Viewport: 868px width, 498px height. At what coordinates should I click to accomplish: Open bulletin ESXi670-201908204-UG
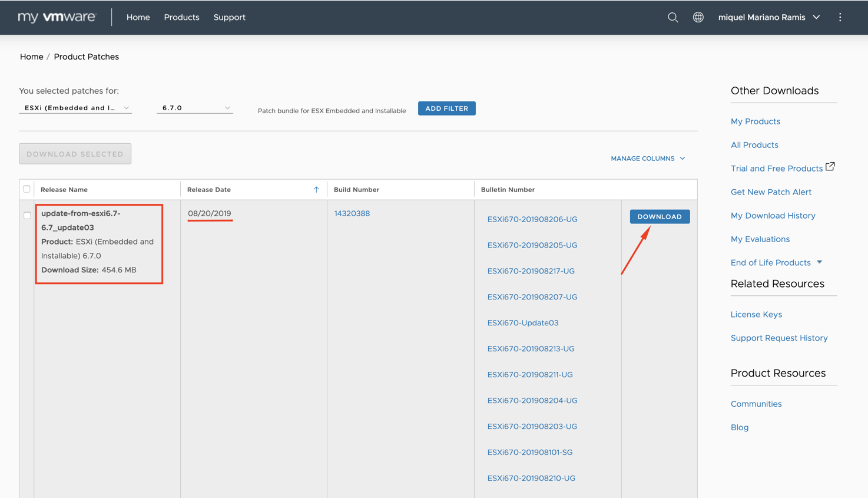pos(532,401)
